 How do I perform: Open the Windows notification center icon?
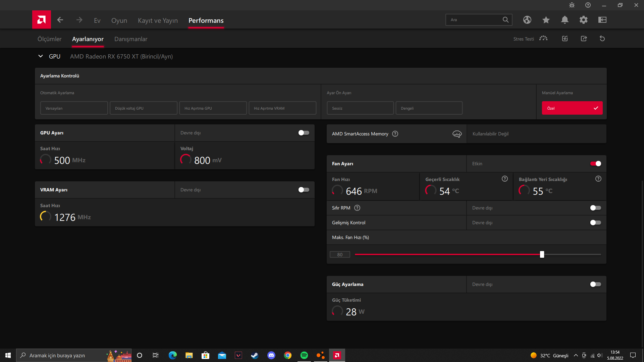pos(633,355)
